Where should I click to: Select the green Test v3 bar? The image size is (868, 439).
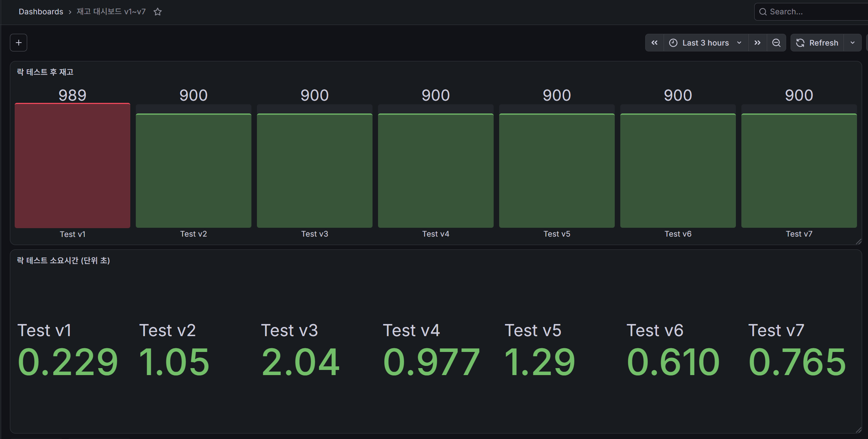[315, 171]
